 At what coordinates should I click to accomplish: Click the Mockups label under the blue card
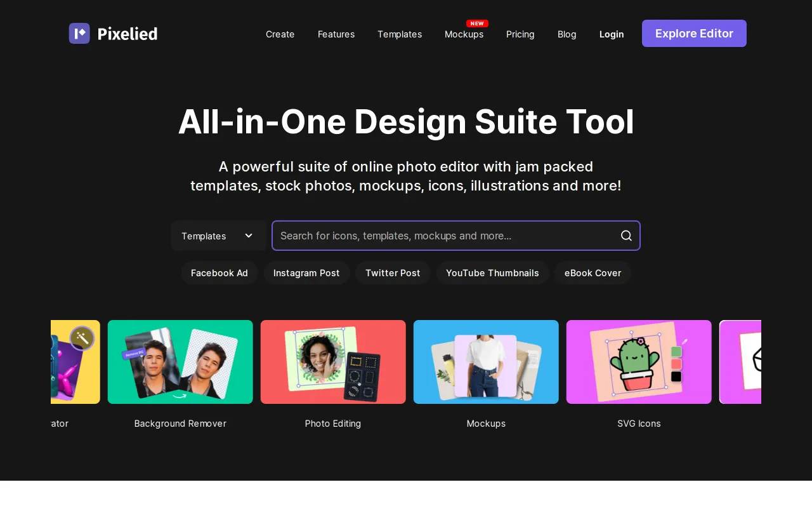(486, 424)
